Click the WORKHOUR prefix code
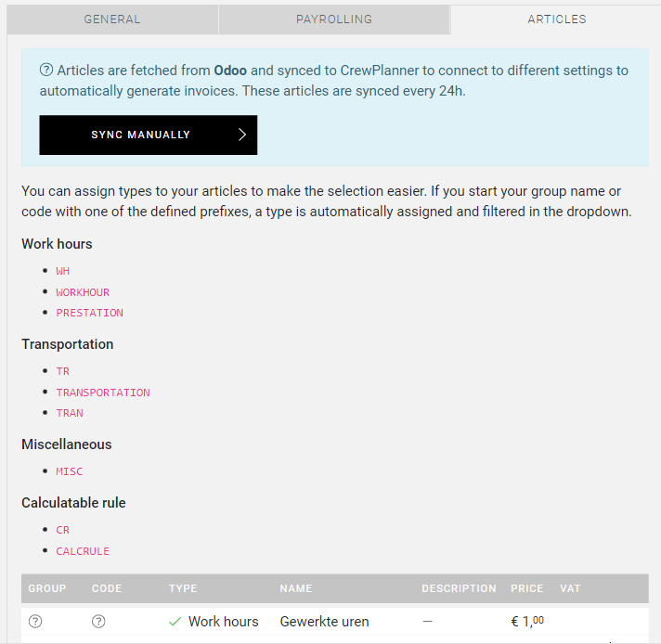 83,292
